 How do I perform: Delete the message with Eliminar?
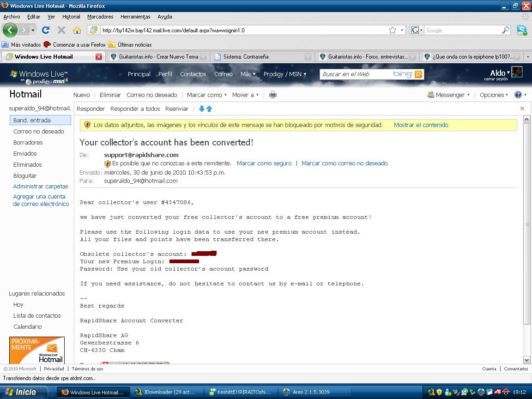pyautogui.click(x=110, y=95)
